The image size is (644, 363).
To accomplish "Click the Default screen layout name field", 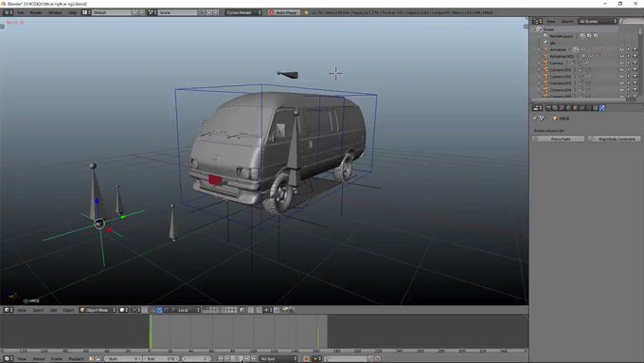I will pos(112,12).
